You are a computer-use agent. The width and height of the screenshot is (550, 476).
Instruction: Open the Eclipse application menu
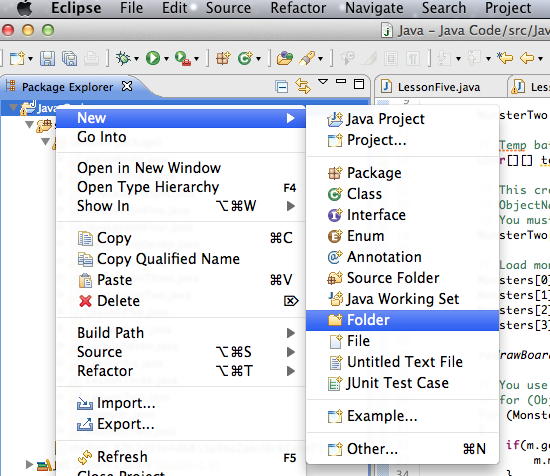coord(76,8)
